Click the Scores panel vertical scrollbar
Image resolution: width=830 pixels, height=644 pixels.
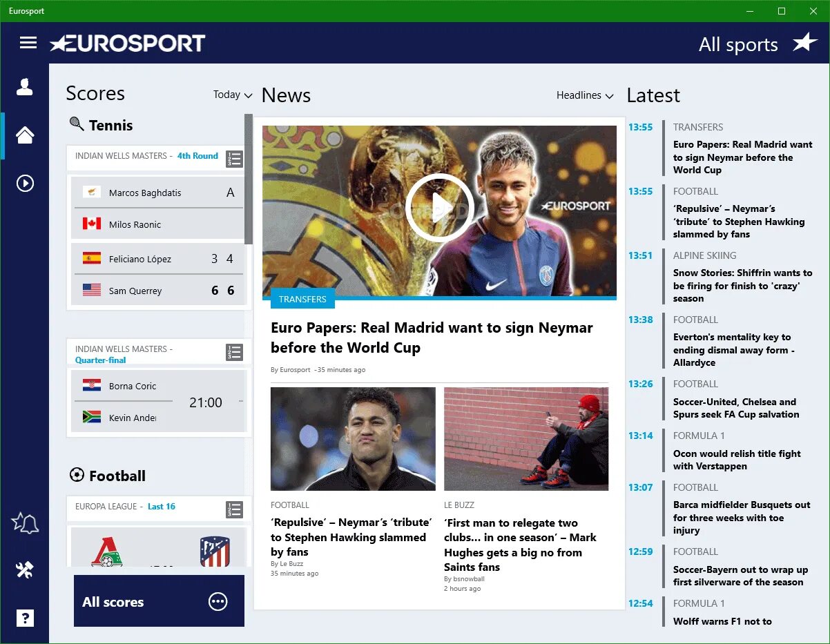pos(249,178)
